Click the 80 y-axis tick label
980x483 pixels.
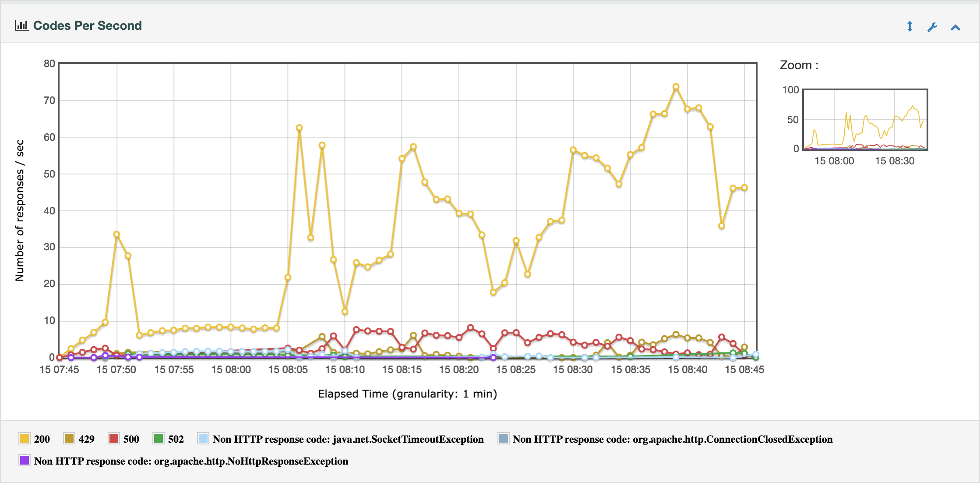(x=49, y=64)
